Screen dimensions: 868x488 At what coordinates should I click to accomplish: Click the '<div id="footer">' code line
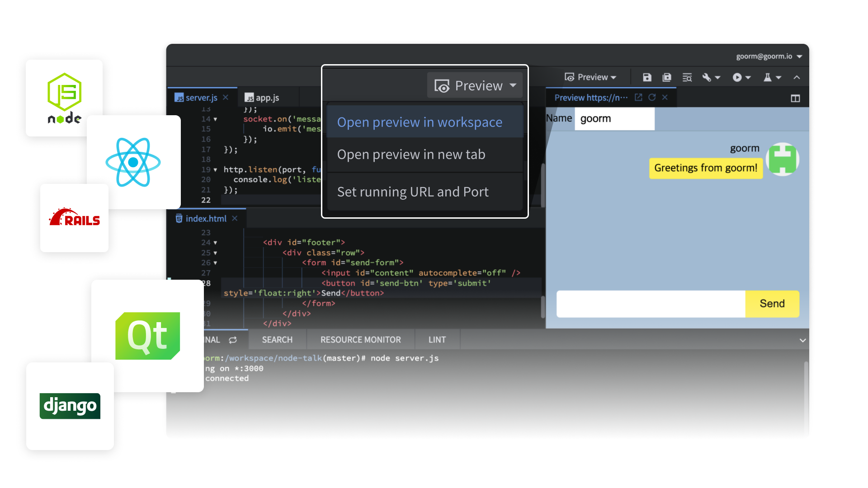tap(304, 243)
